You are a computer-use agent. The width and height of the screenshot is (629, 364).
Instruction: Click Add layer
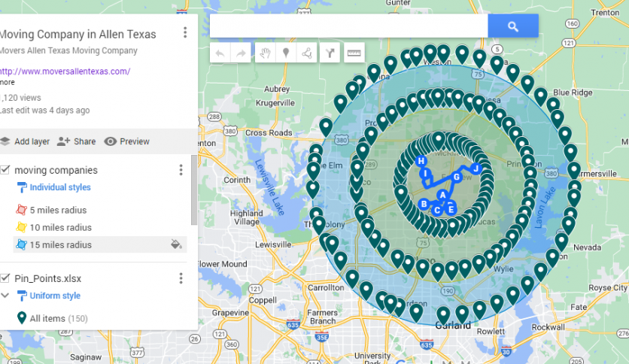[x=25, y=141]
